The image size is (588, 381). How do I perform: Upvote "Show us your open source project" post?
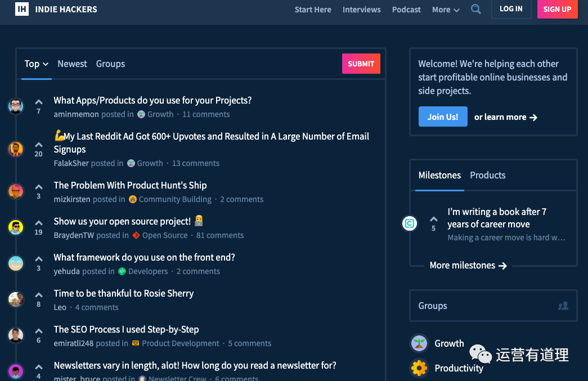point(39,223)
